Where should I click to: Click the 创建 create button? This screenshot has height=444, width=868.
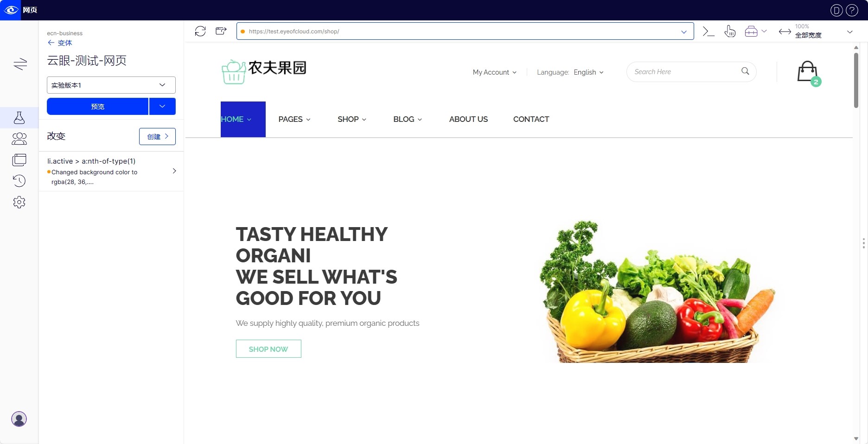158,136
